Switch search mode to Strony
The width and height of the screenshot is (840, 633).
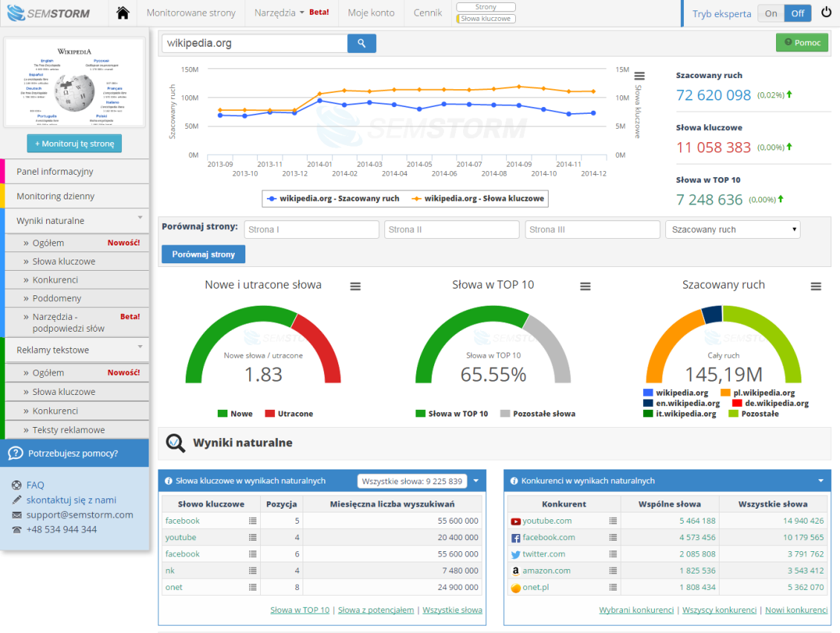pos(486,7)
